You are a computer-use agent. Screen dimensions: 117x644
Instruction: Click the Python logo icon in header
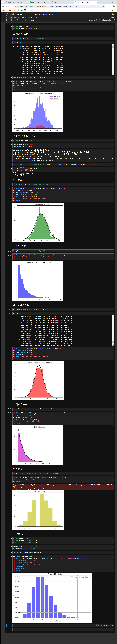click(x=113, y=14)
